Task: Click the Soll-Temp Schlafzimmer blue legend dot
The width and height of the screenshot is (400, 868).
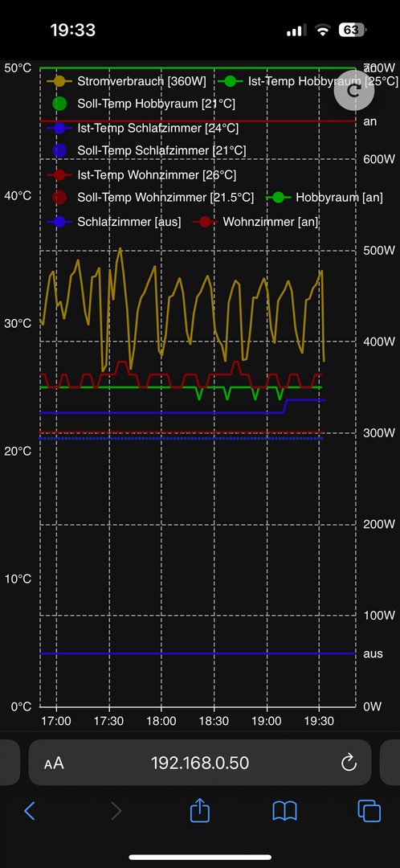Action: click(59, 150)
